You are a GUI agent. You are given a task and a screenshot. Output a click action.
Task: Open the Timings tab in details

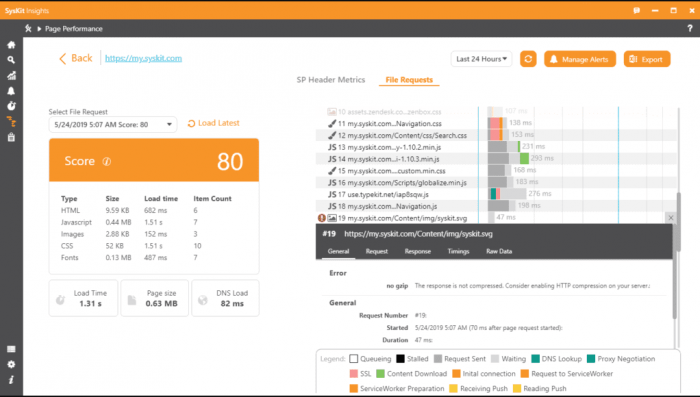point(458,251)
